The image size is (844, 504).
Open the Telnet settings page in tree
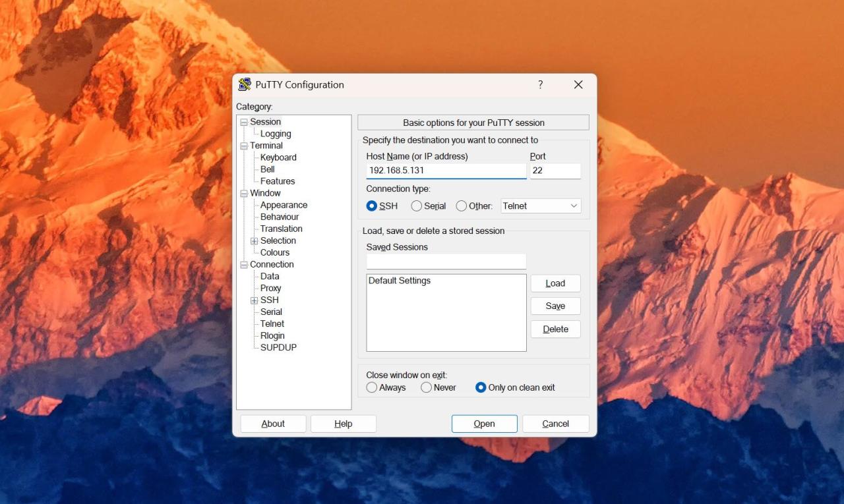click(x=272, y=323)
